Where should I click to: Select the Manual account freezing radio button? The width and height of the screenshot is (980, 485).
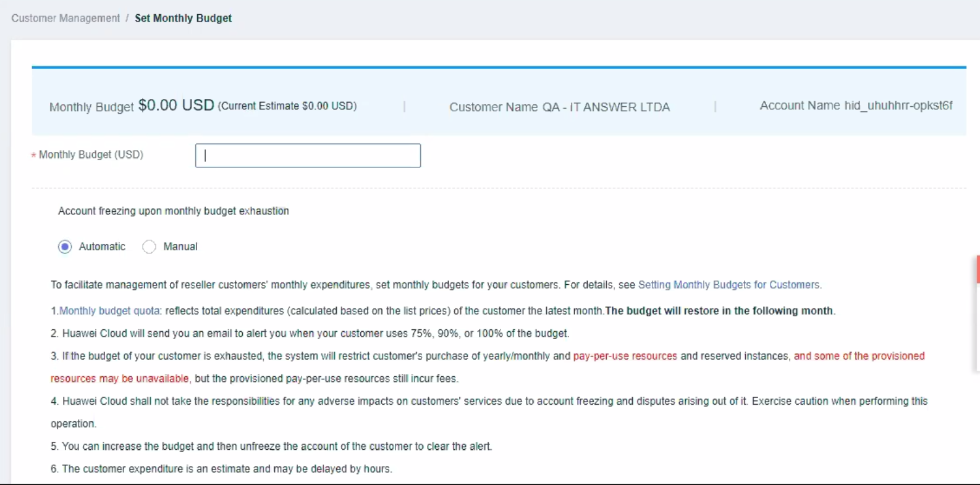[x=149, y=247]
